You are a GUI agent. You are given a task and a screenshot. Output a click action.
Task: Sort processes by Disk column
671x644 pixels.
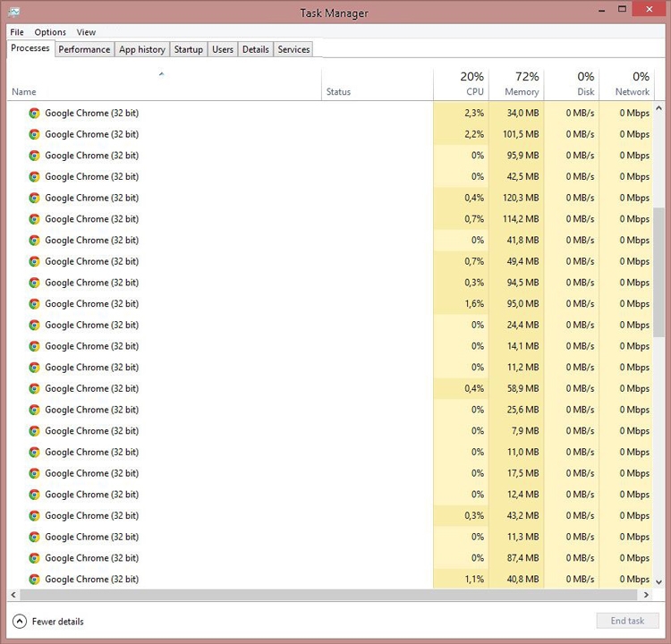point(572,84)
